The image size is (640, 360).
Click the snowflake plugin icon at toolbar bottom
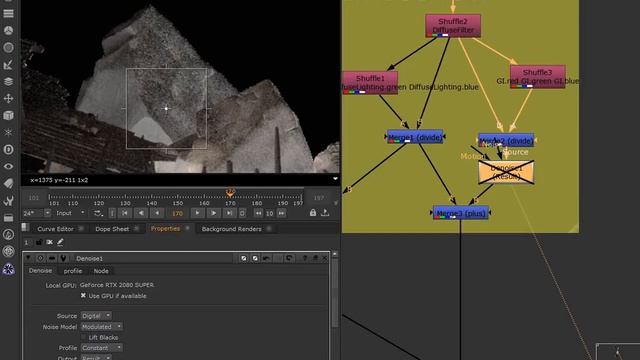point(8,269)
